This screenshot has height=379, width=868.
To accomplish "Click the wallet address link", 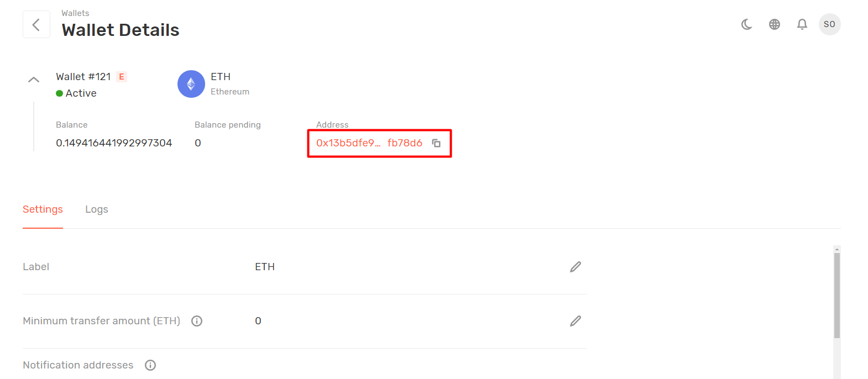I will 369,143.
